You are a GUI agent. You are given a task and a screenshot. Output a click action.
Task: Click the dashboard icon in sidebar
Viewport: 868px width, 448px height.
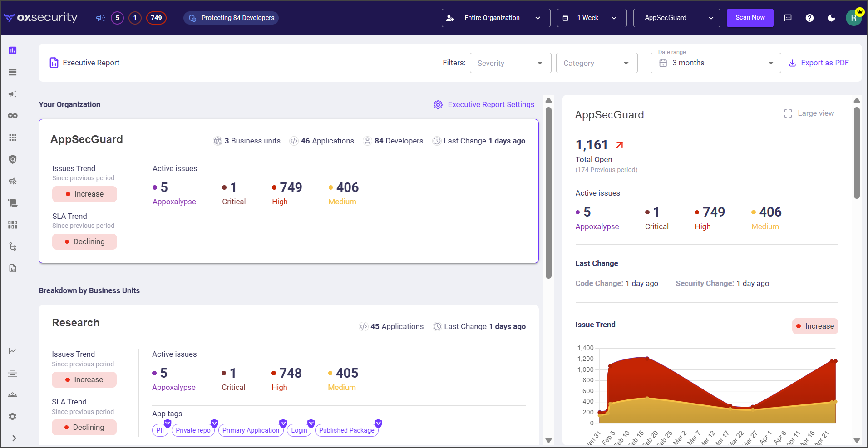pos(13,50)
